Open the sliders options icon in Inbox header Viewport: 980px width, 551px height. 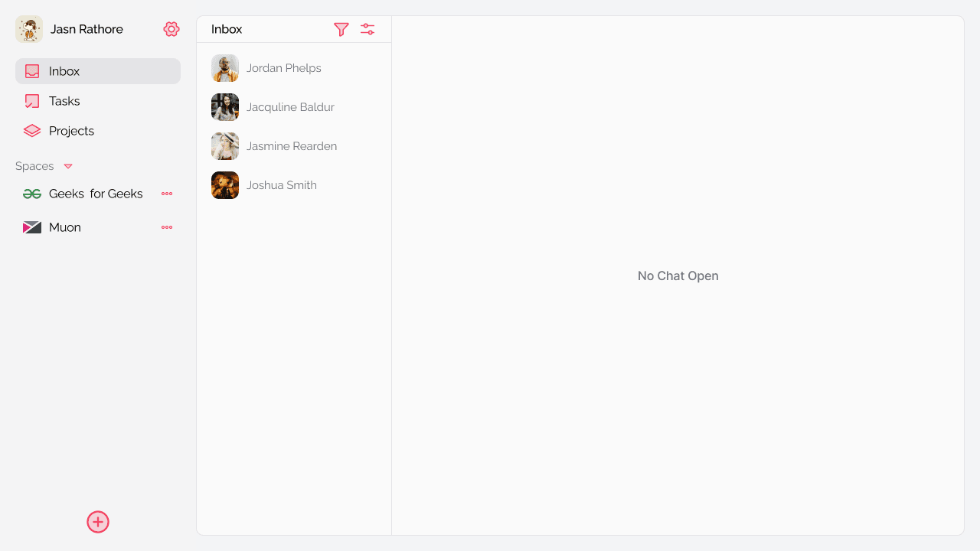367,29
